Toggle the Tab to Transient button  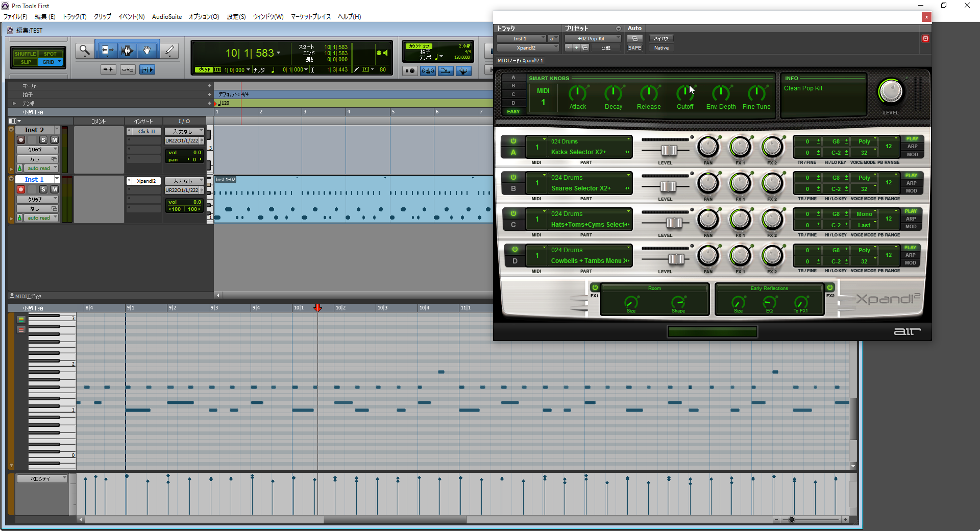coord(108,69)
